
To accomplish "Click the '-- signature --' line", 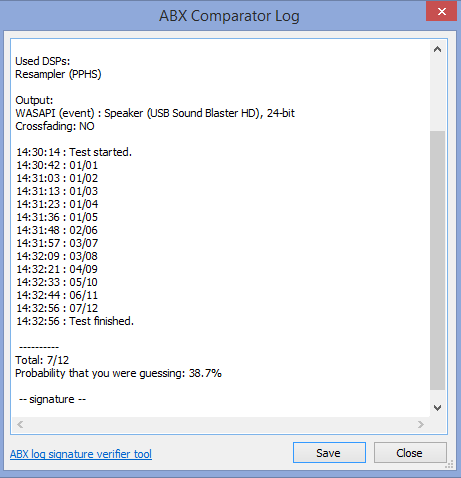I will pyautogui.click(x=52, y=399).
